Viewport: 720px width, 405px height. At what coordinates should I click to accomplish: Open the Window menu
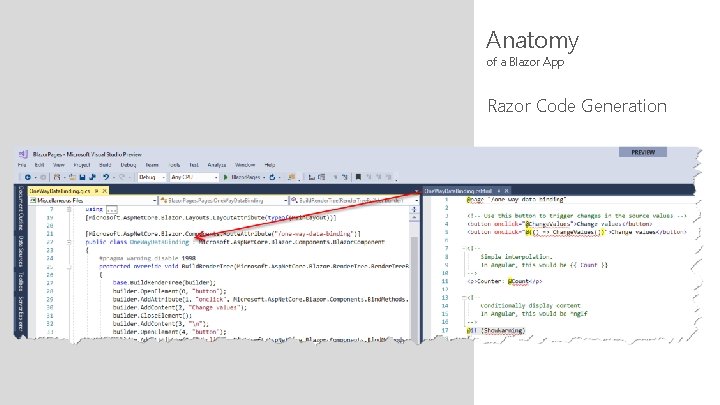245,165
